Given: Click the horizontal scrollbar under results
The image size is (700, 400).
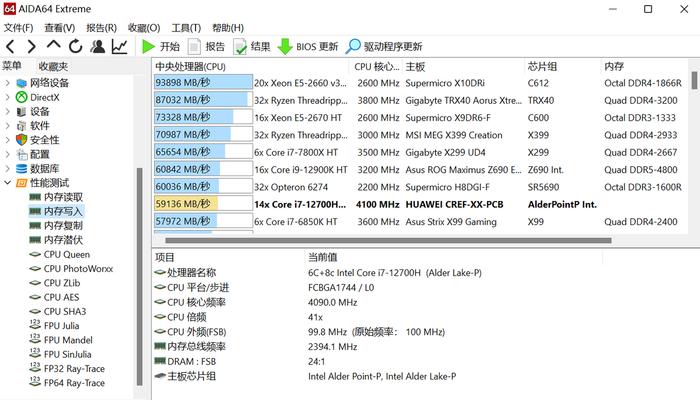Looking at the screenshot, I should (x=388, y=241).
